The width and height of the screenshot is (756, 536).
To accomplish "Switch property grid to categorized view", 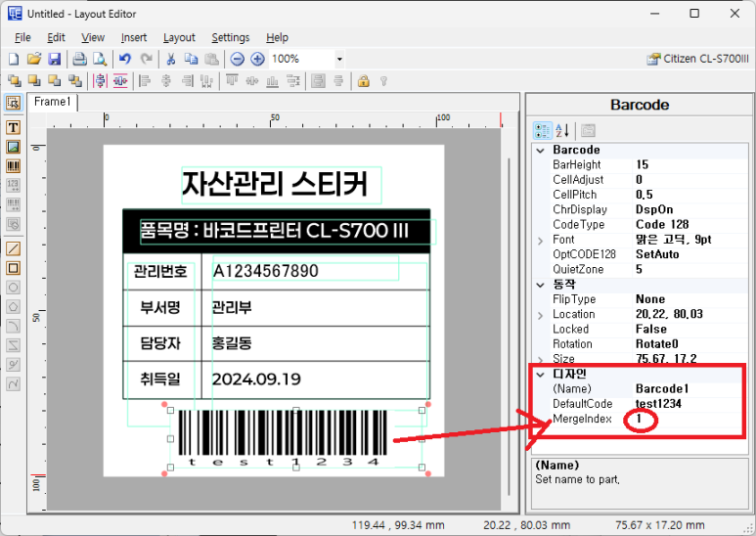I will [542, 131].
